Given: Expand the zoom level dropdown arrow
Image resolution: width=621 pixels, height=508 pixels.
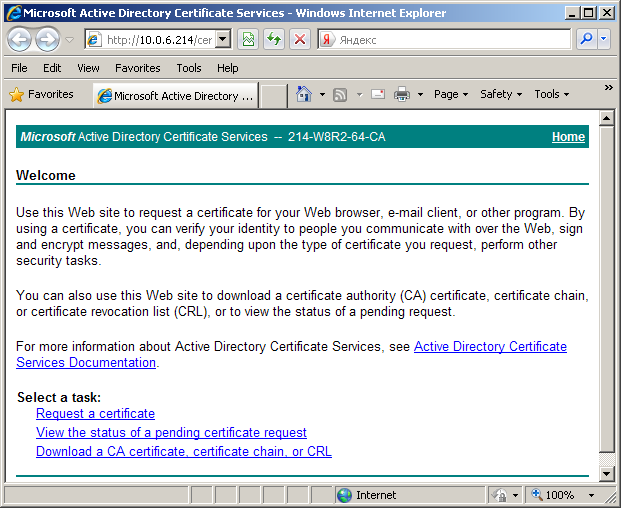Looking at the screenshot, I should coord(591,495).
